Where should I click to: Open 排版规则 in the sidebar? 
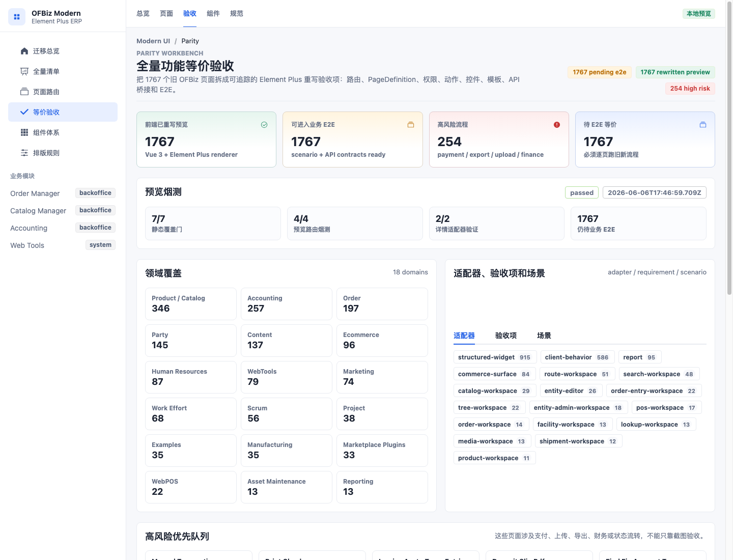[63, 153]
